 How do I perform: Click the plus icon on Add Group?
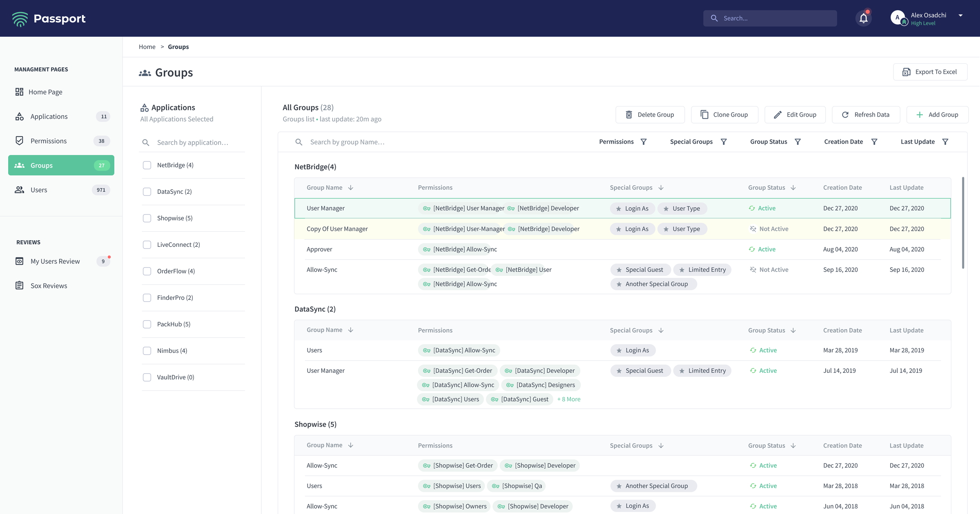[x=920, y=115]
